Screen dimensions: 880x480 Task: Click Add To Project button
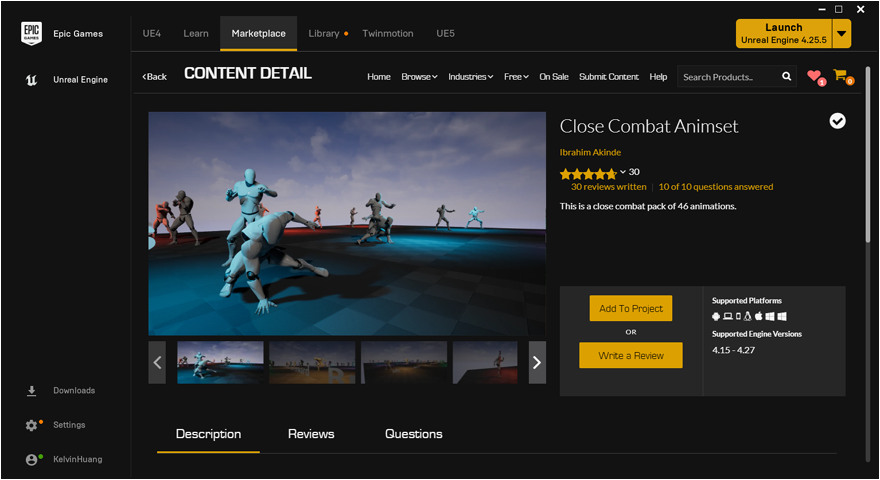pyautogui.click(x=631, y=308)
